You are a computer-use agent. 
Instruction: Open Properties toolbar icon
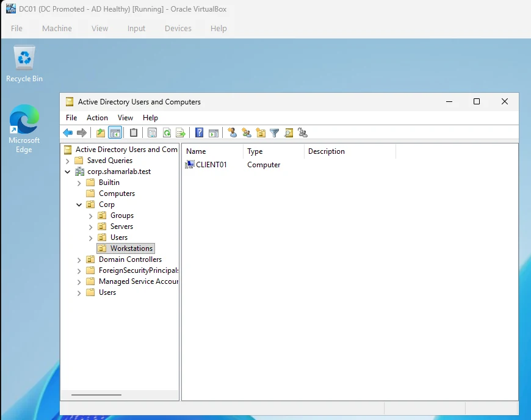(x=153, y=132)
